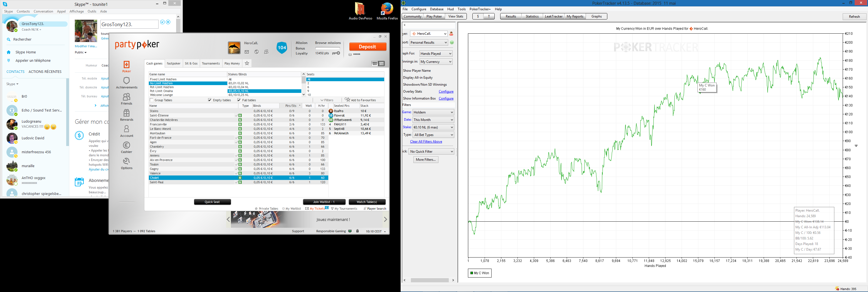Open the Mozilla Firefox desktop shortcut
Viewport: 868px width, 292px height.
click(387, 11)
